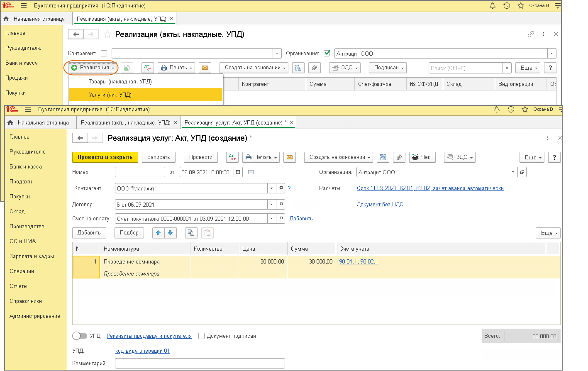Open Договор card icon
This screenshot has width=588, height=371.
click(x=281, y=205)
